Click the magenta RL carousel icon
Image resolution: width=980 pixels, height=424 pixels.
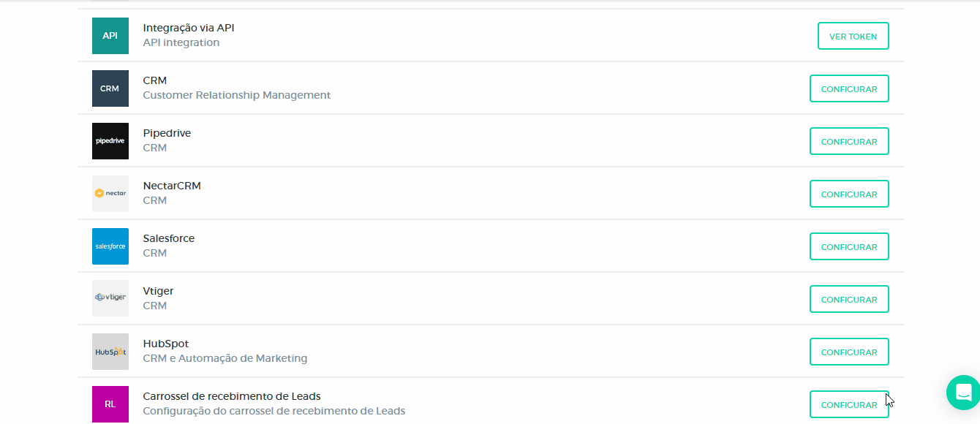point(110,404)
